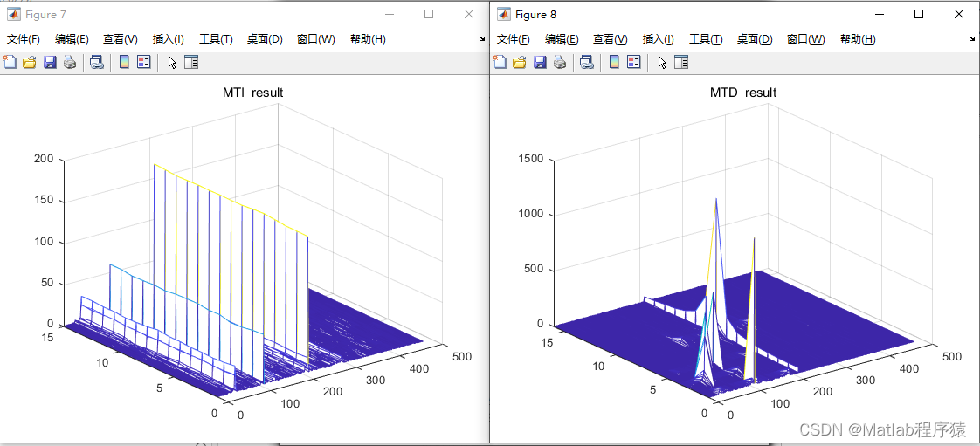The height and width of the screenshot is (446, 980).
Task: Open 文件(F) menu in Figure 8
Action: pyautogui.click(x=513, y=39)
